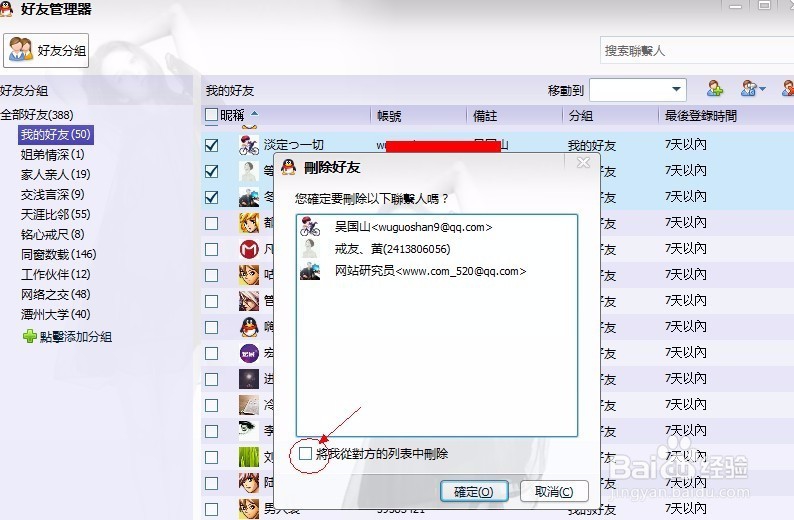The image size is (794, 520).
Task: Enable 将我从对方的列表中删除 checkbox
Action: click(x=305, y=453)
